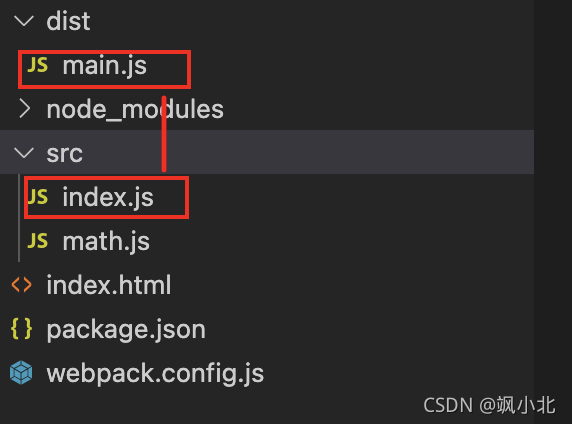572x424 pixels.
Task: Select the src folder label
Action: [x=65, y=153]
